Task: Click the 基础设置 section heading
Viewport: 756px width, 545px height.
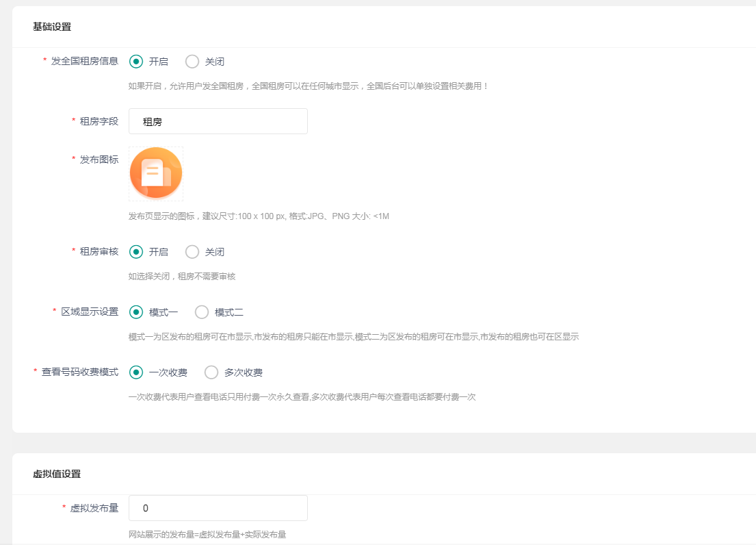Action: (52, 27)
